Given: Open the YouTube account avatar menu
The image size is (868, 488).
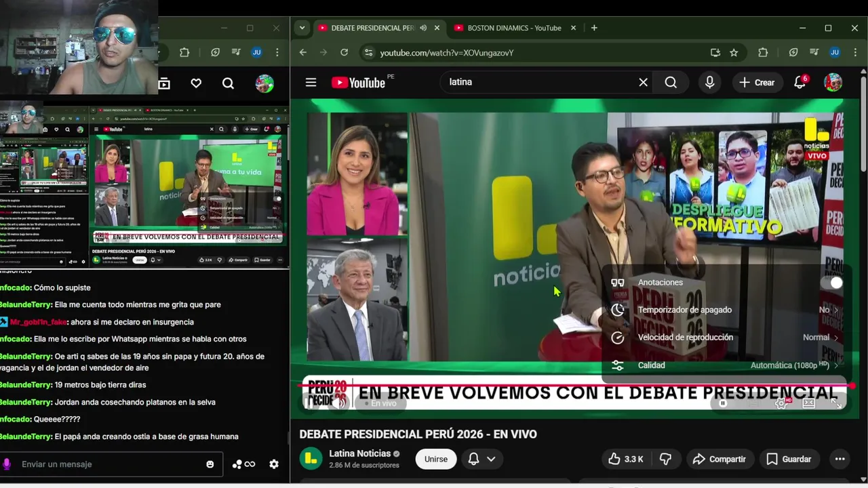Looking at the screenshot, I should [x=833, y=82].
